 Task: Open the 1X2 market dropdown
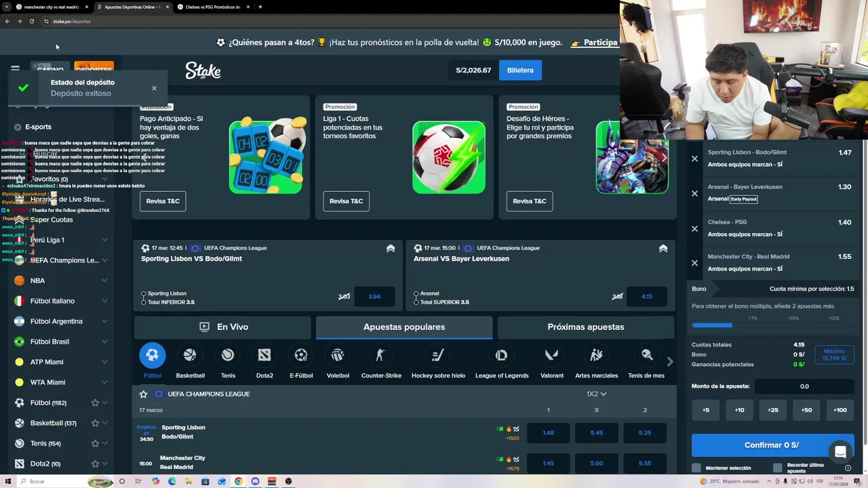coord(596,394)
